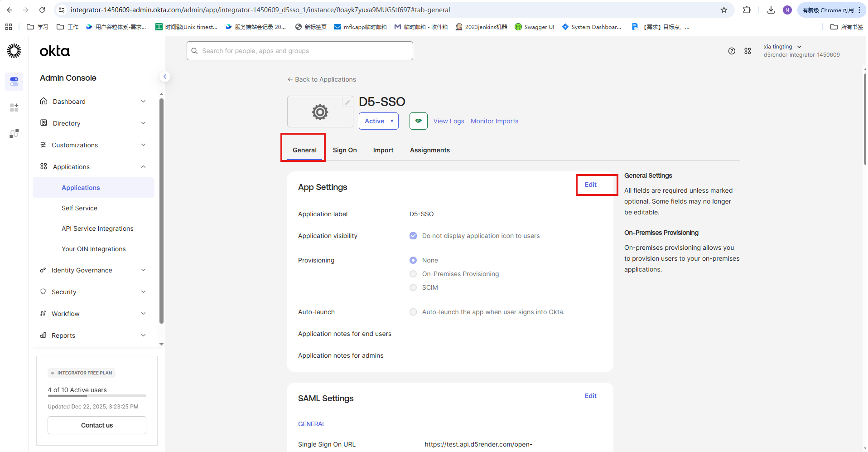
Task: Click the active users progress bar
Action: 97,396
